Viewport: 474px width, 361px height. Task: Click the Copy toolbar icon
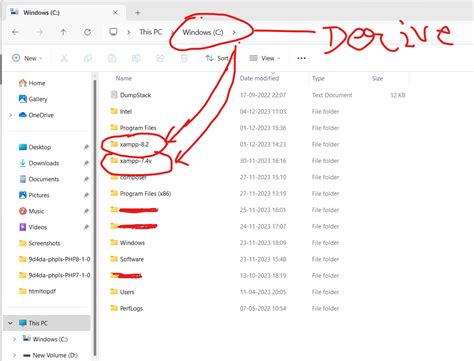[88, 58]
